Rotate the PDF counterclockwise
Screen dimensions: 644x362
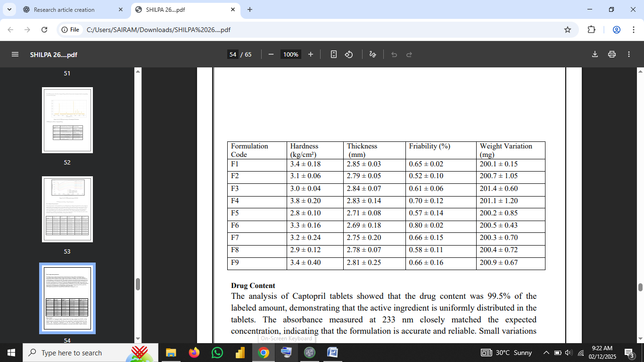click(349, 54)
